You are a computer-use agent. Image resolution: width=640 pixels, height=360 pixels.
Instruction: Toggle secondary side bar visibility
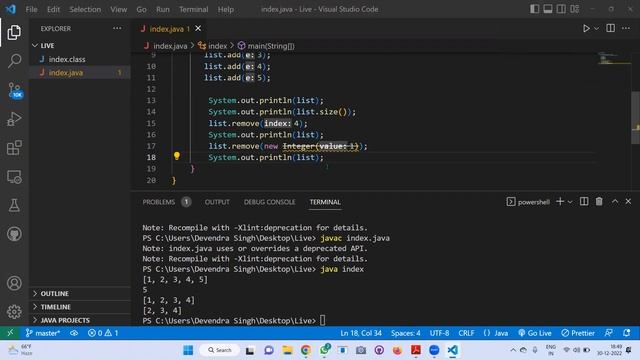[561, 9]
